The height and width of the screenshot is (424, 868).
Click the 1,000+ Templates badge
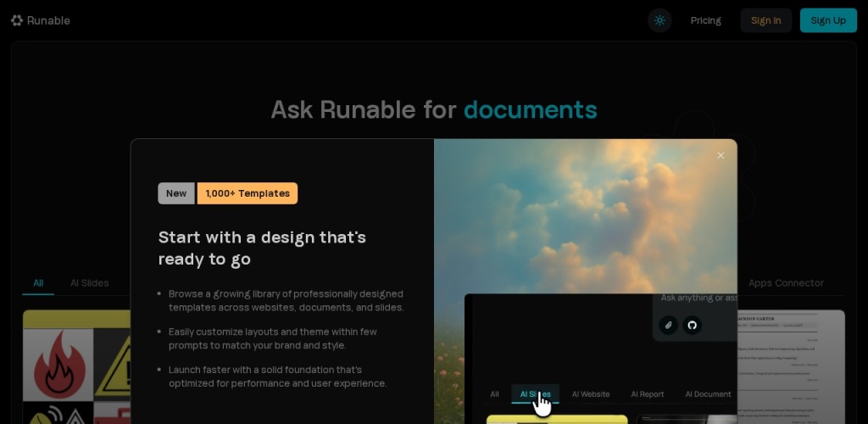[x=248, y=193]
